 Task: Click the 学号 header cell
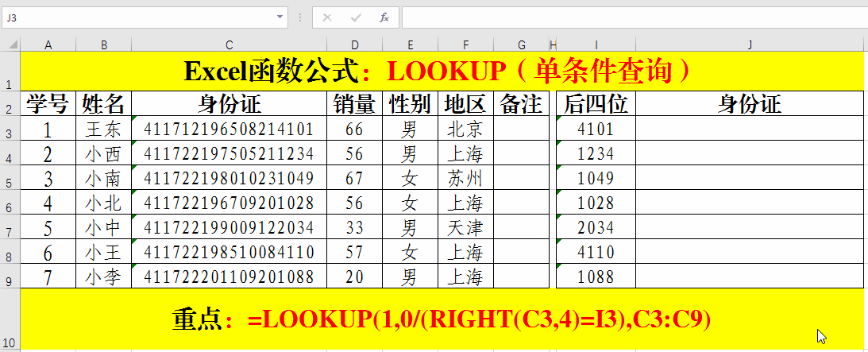[x=48, y=103]
